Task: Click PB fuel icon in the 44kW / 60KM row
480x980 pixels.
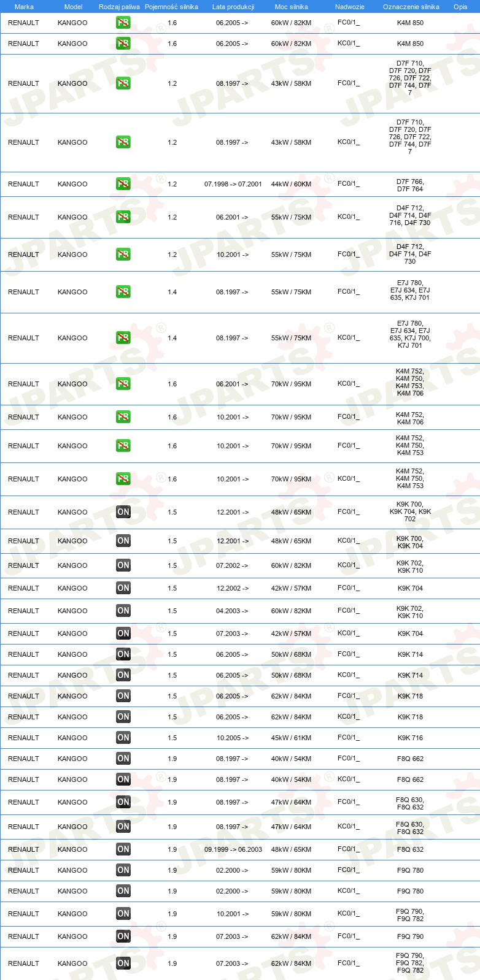Action: click(123, 184)
